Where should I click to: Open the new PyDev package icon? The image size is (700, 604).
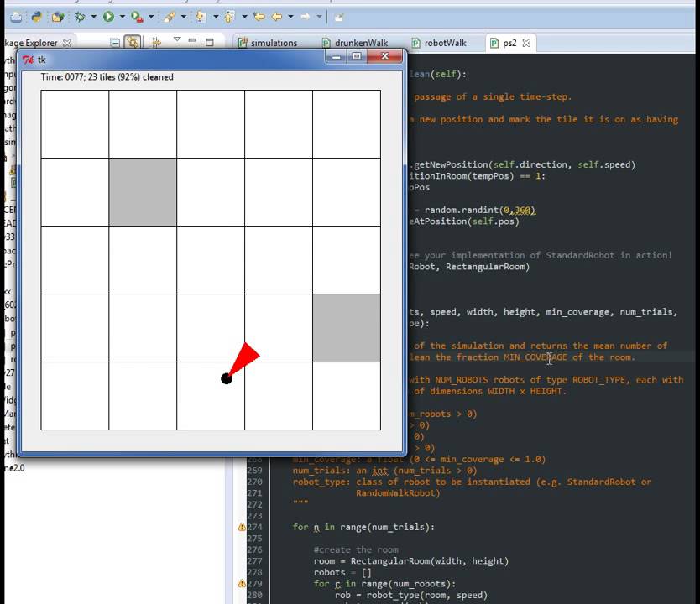pyautogui.click(x=58, y=17)
